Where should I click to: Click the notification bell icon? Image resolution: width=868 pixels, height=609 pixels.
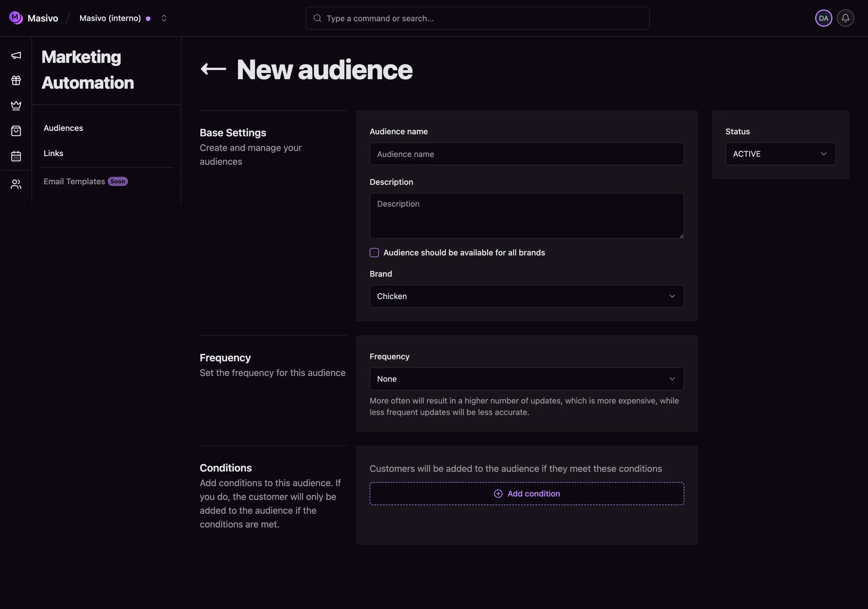point(845,18)
